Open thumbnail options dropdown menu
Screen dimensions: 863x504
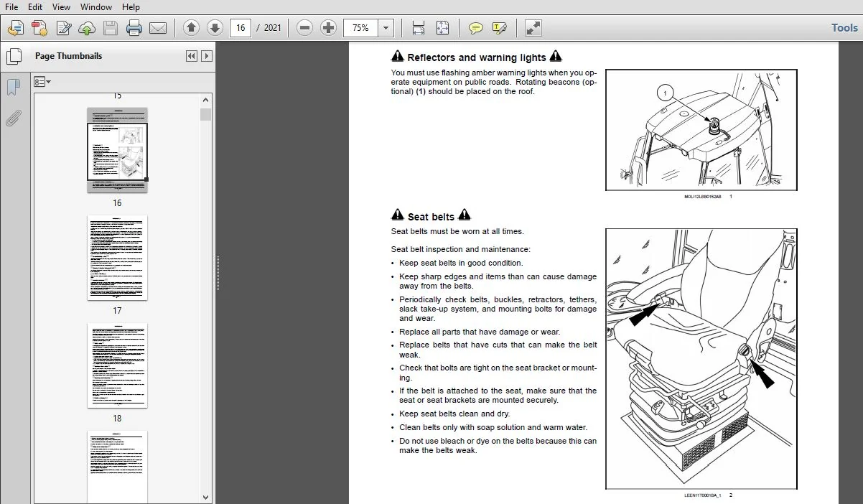42,82
